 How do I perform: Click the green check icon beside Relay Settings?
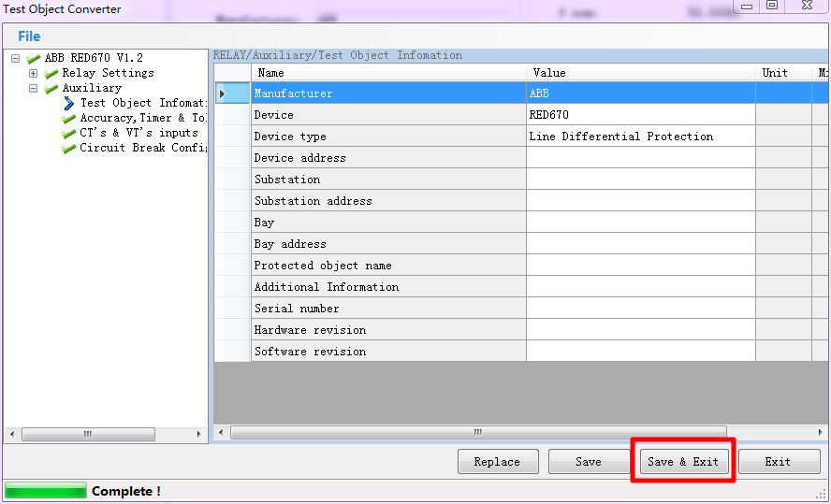click(51, 73)
